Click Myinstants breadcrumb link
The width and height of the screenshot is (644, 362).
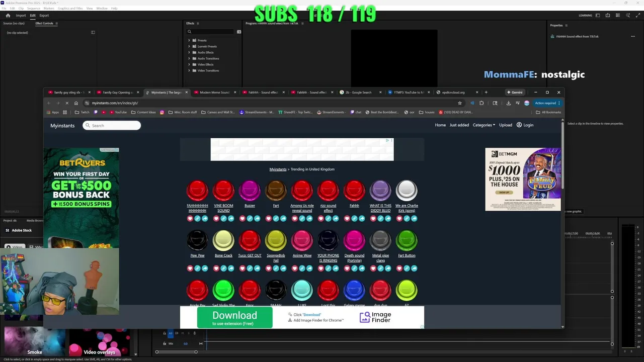(x=278, y=169)
